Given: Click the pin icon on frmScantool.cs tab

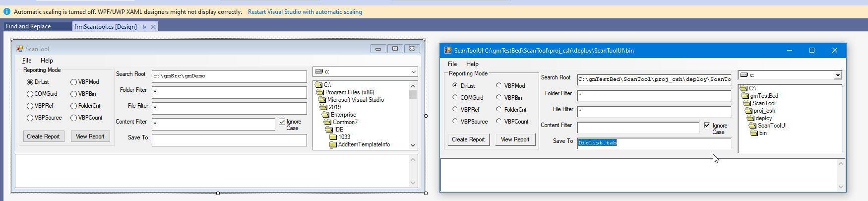Looking at the screenshot, I should click(144, 27).
